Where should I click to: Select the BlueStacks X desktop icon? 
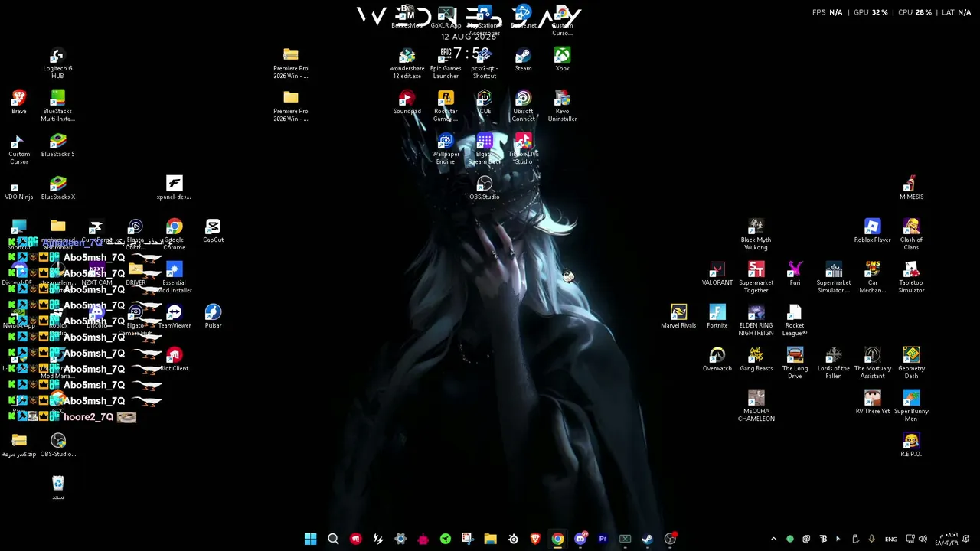[x=57, y=188]
